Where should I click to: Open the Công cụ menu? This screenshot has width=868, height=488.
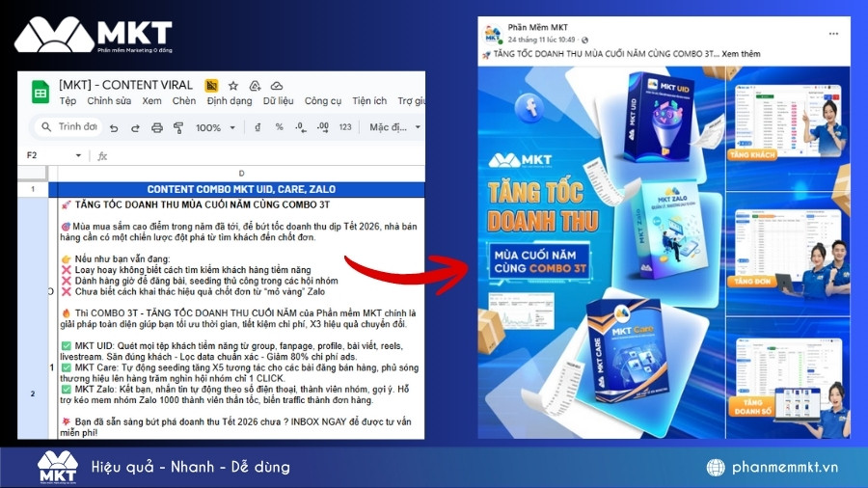tap(323, 100)
